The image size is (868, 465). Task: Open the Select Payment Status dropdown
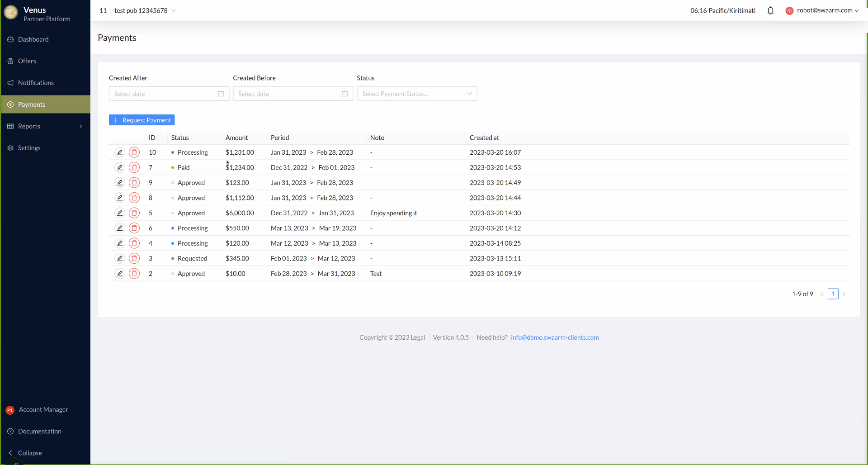(416, 94)
